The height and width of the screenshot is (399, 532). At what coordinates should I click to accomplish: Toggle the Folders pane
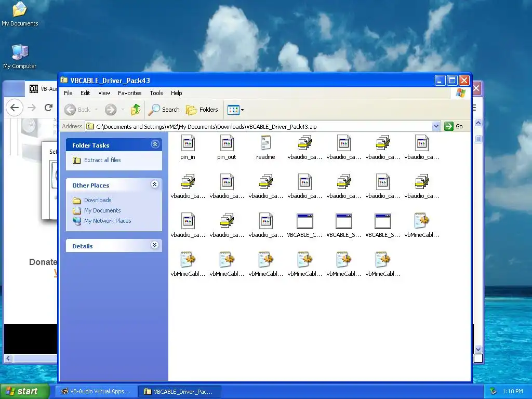(x=202, y=110)
